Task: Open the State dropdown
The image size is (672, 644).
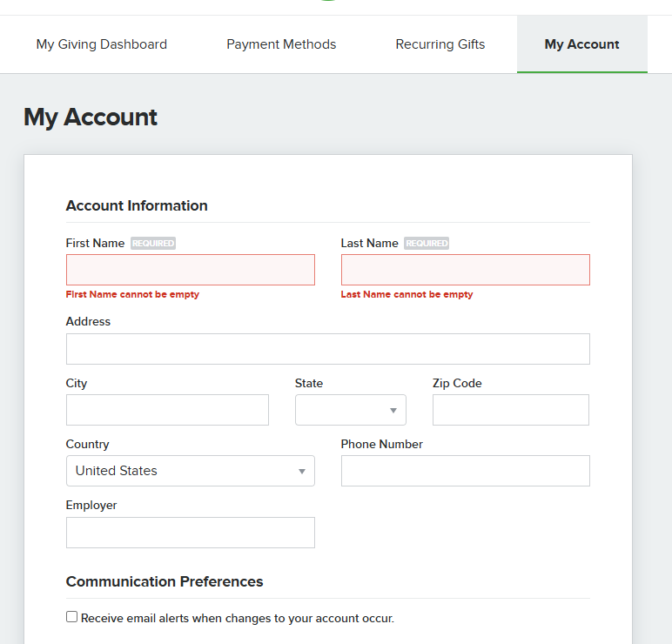Action: (x=351, y=410)
